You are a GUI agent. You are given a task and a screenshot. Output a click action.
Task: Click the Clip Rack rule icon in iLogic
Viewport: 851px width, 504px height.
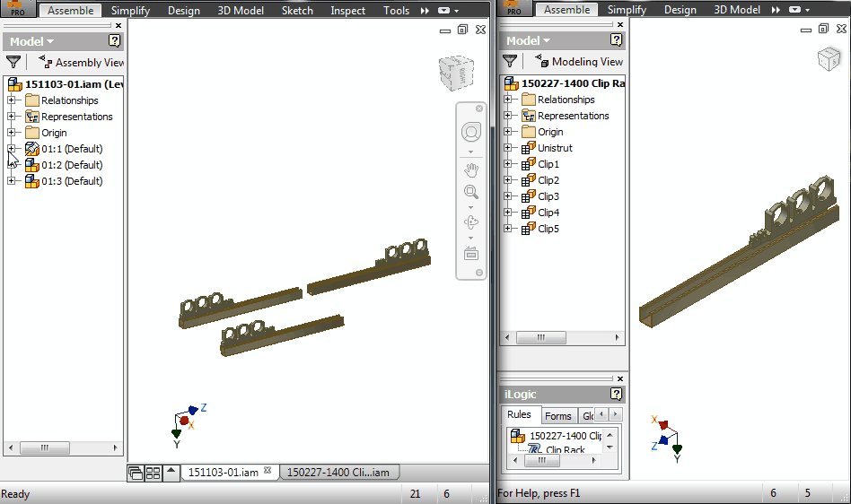point(535,448)
